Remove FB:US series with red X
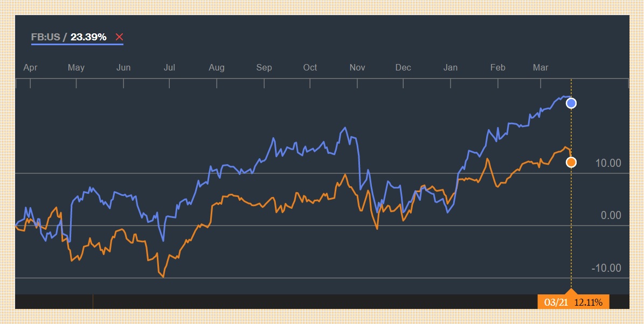The image size is (644, 324). (120, 37)
